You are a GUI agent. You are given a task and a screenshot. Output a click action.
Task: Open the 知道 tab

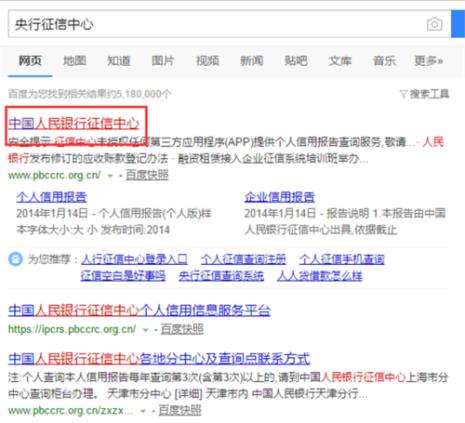119,61
